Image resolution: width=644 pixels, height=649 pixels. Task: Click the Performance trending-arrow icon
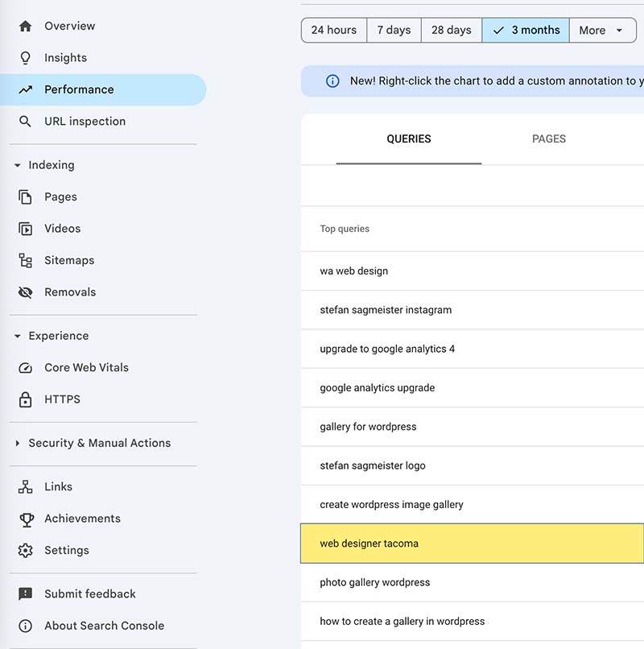pyautogui.click(x=26, y=89)
